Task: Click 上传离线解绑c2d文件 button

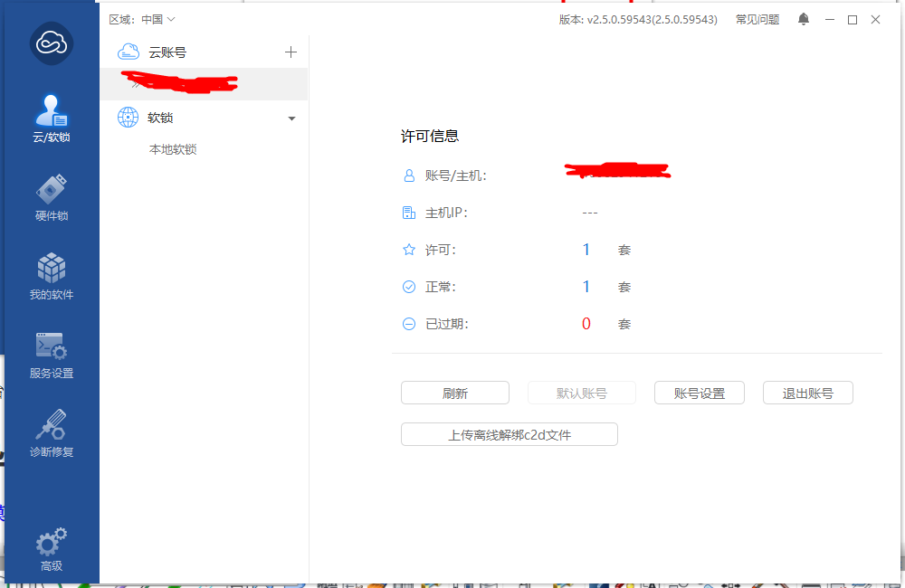Action: pos(509,434)
